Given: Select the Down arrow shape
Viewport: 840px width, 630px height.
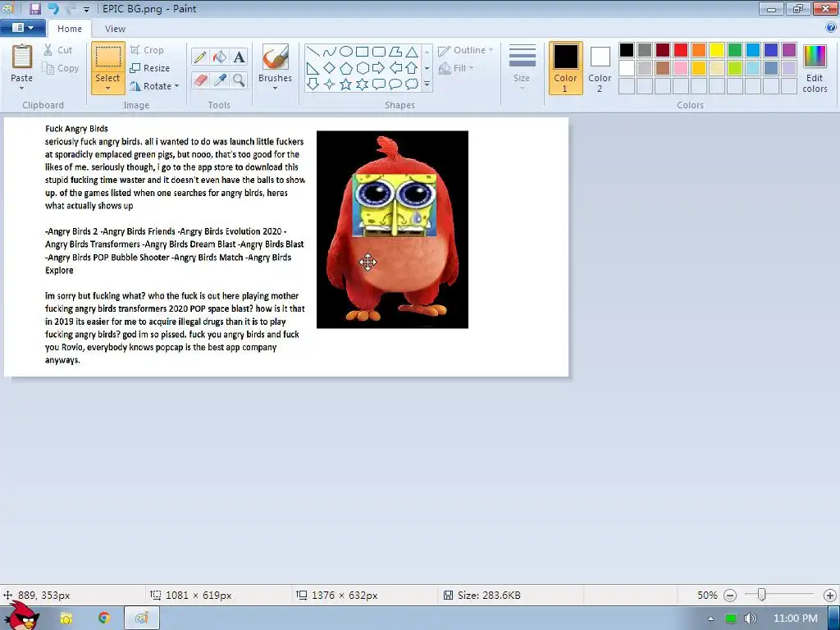Looking at the screenshot, I should click(313, 84).
